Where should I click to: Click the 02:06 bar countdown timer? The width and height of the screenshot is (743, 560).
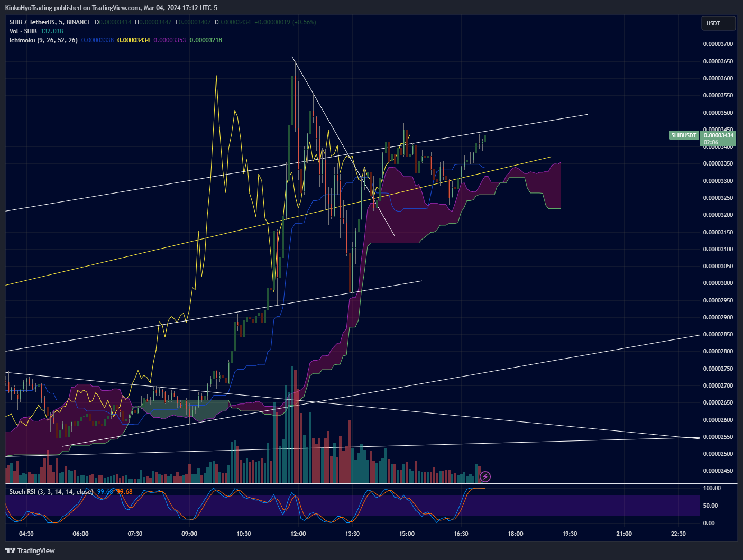[x=711, y=143]
